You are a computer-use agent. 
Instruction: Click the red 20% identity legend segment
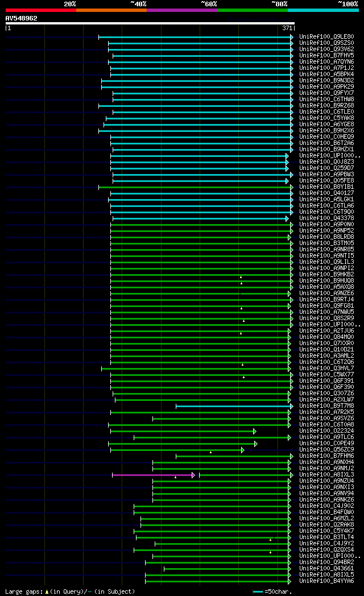point(40,10)
